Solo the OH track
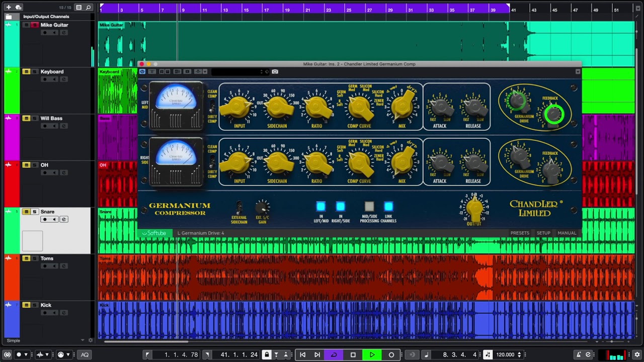Screen dimensions: 644x362 35,165
